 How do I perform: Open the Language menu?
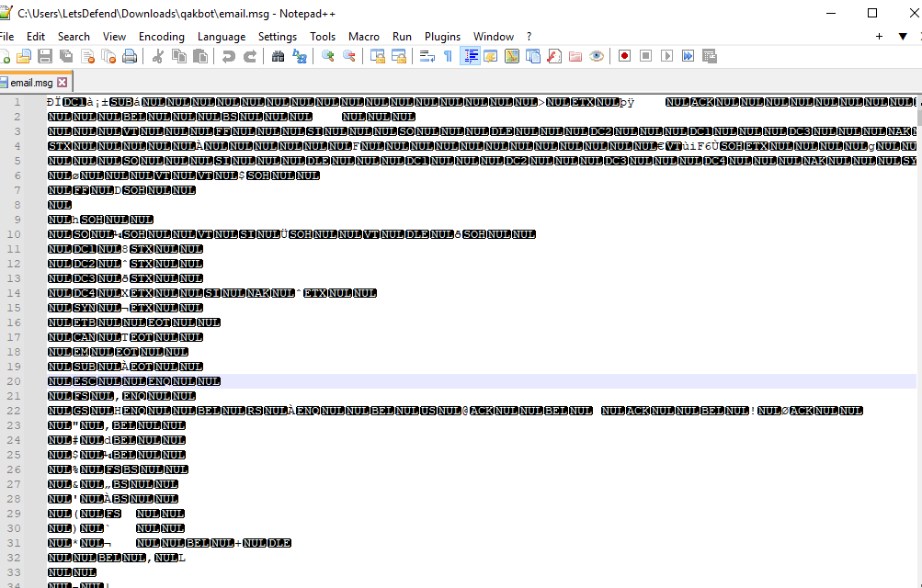click(222, 37)
